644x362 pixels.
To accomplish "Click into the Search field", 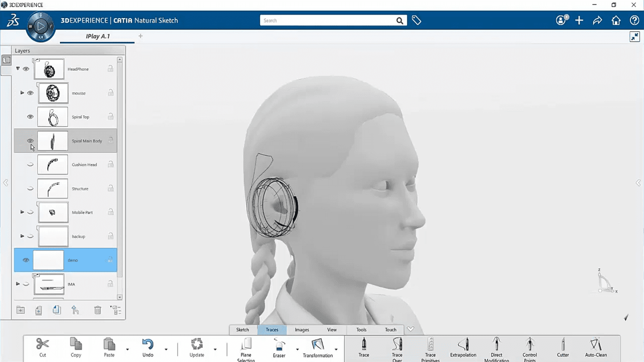I will point(327,21).
